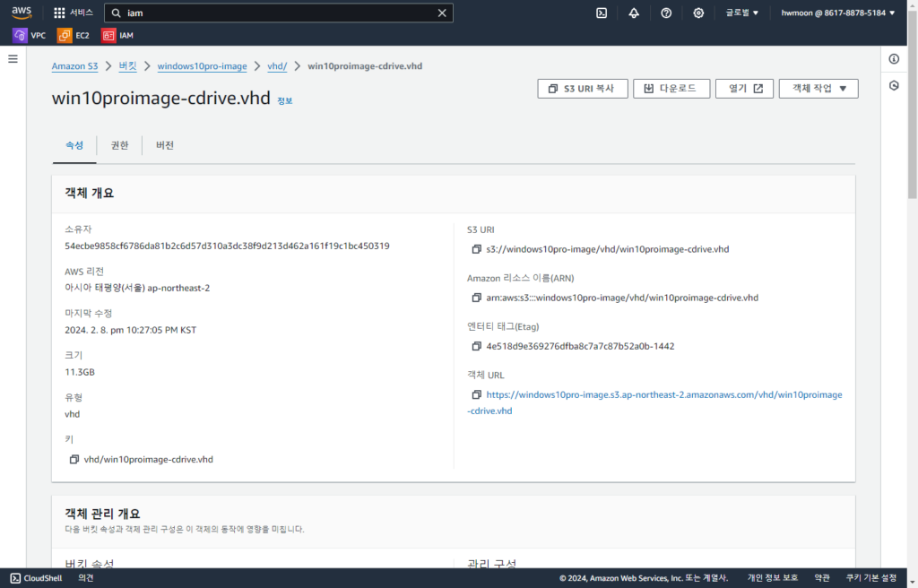
Task: Copy the 객체 URL icon
Action: (477, 395)
